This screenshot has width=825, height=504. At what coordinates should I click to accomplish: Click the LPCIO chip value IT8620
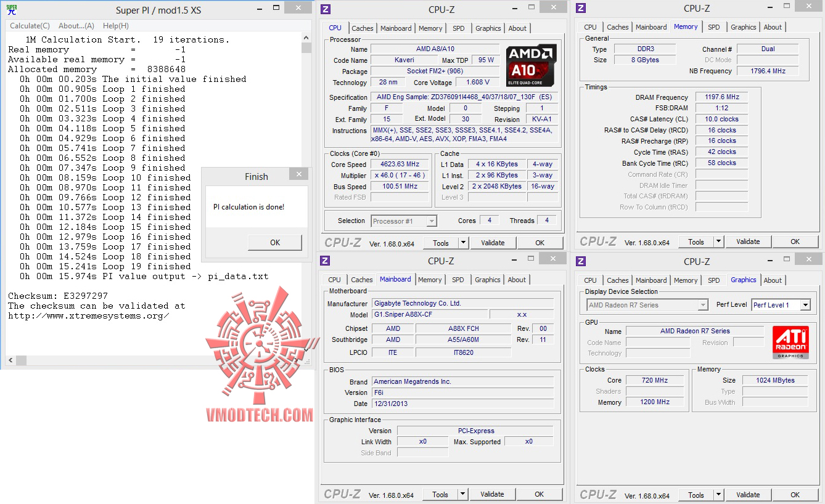463,352
